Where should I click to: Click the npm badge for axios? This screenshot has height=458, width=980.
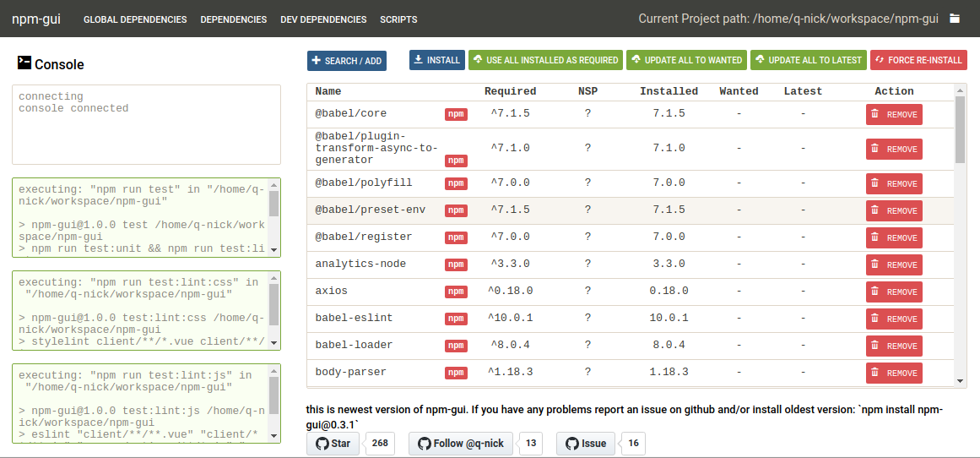pyautogui.click(x=456, y=292)
